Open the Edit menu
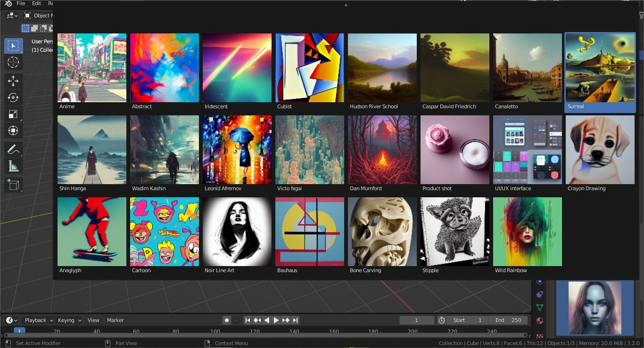This screenshot has width=644, height=348. (x=36, y=3)
